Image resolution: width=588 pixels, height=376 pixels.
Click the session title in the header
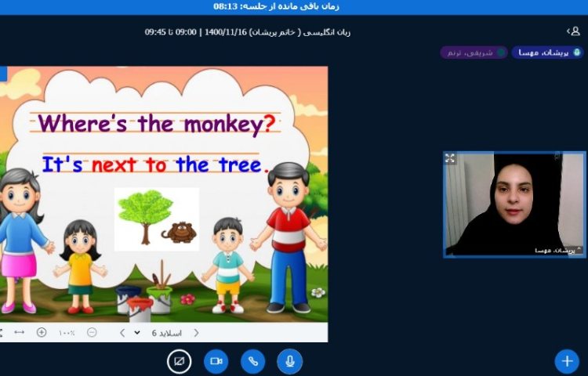(248, 32)
